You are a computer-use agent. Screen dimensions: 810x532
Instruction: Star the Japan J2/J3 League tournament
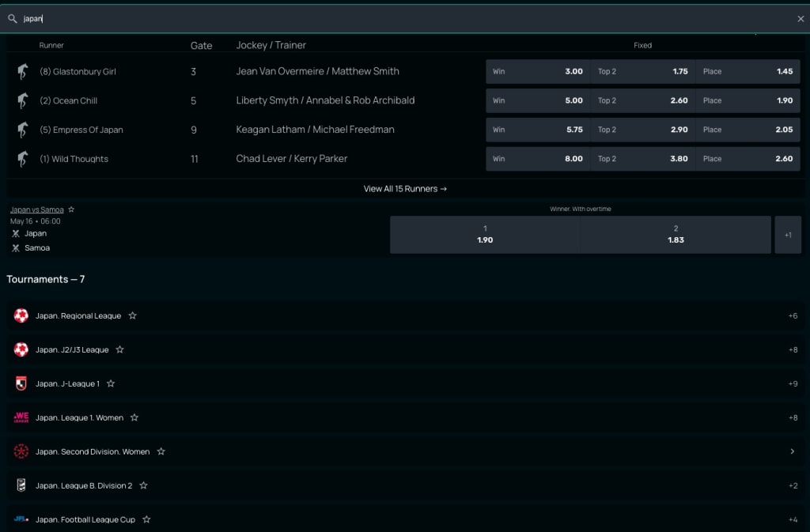120,349
